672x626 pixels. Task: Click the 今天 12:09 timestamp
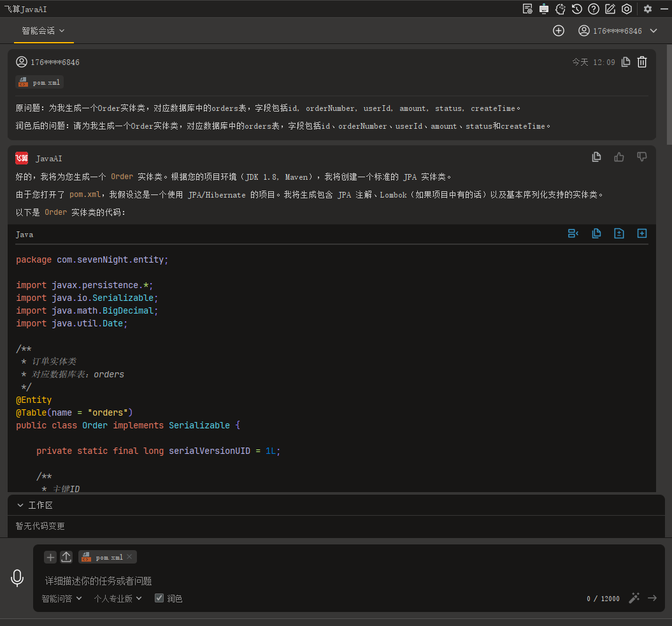[x=594, y=62]
